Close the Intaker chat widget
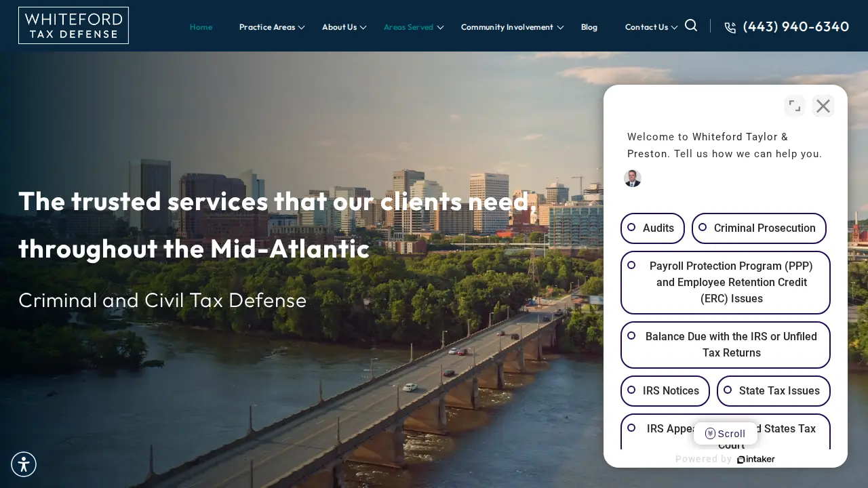 pyautogui.click(x=823, y=106)
